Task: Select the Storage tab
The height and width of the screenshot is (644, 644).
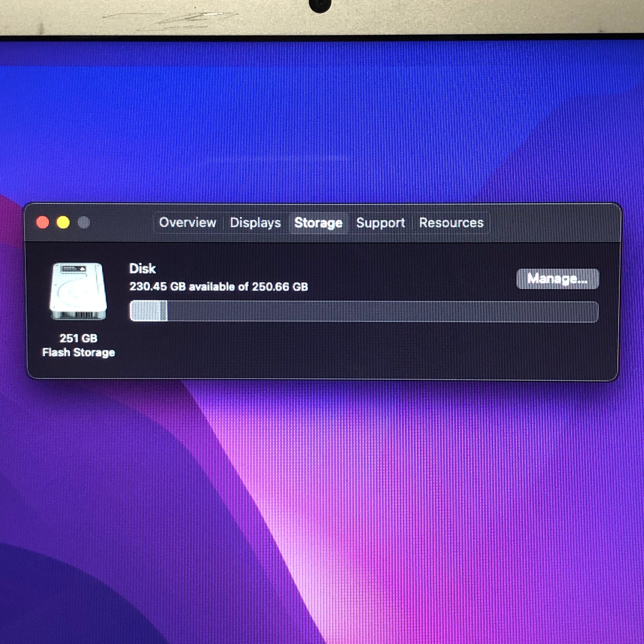Action: point(318,223)
